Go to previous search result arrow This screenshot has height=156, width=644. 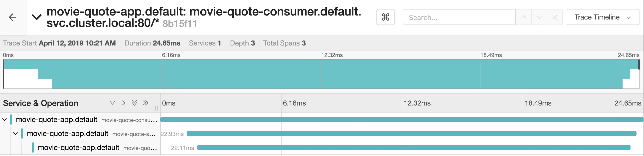pyautogui.click(x=523, y=17)
